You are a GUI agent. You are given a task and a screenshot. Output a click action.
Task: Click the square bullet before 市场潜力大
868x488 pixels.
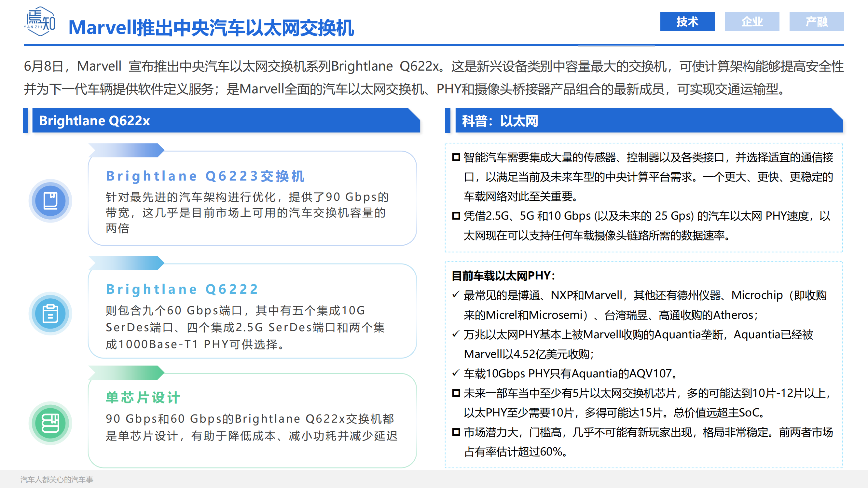pos(456,432)
